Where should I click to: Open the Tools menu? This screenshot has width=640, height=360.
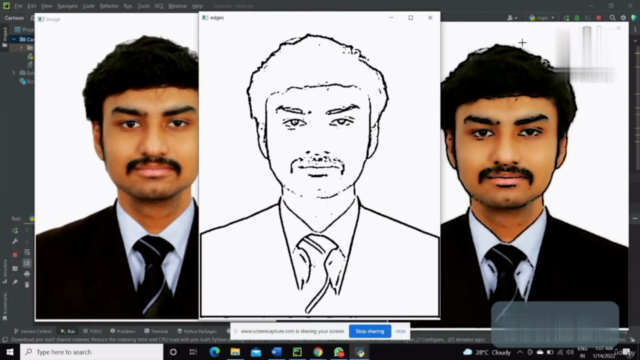coord(143,6)
